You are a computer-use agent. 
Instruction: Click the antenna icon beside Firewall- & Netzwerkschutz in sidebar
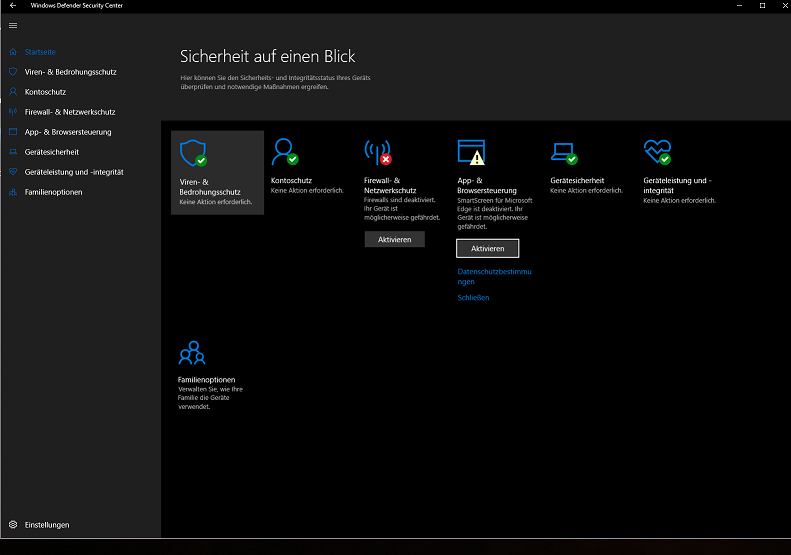(x=13, y=112)
